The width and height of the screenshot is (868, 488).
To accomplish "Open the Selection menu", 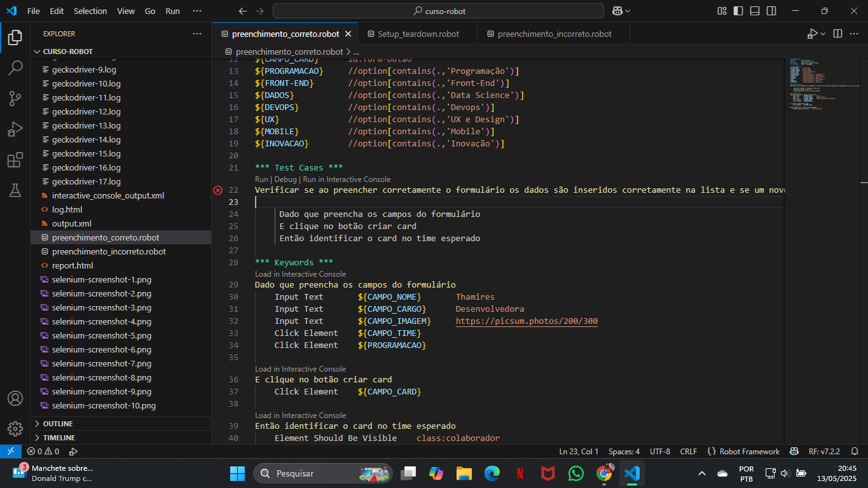I will coord(90,11).
